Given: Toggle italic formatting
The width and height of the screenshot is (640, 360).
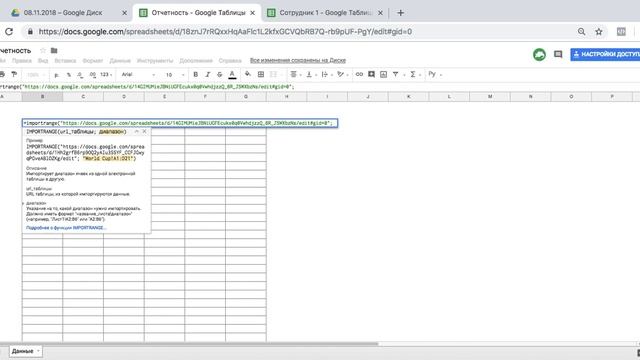Looking at the screenshot, I should coord(207,74).
